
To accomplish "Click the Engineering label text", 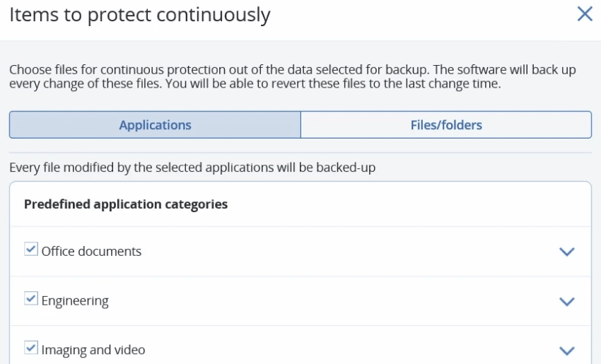I will (75, 301).
